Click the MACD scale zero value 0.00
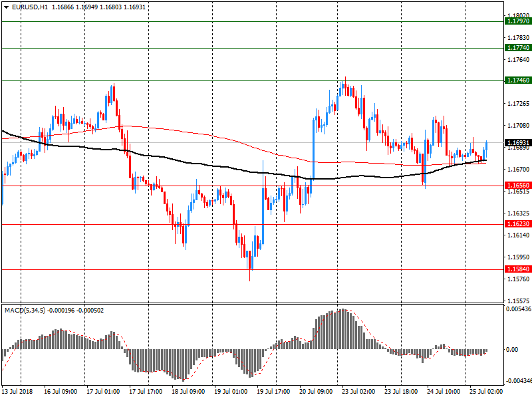532x399 pixels. (x=512, y=350)
